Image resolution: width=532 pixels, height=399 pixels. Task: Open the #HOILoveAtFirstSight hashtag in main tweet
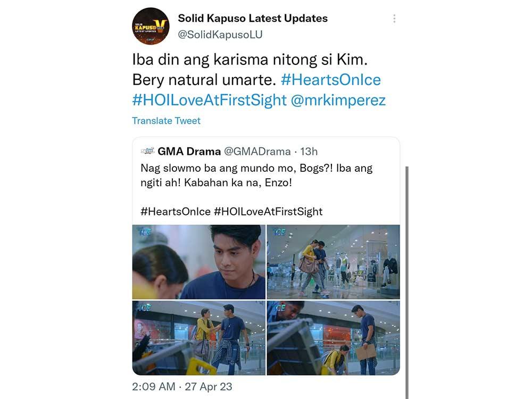point(209,100)
